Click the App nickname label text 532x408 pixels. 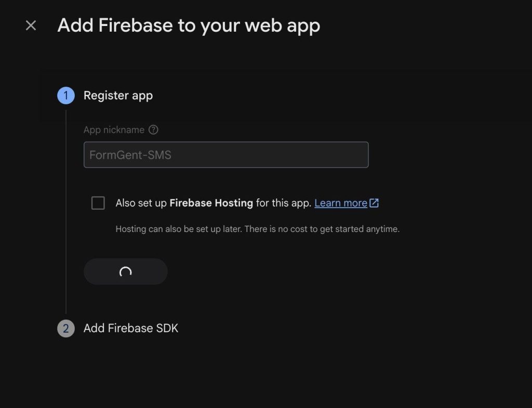(x=114, y=130)
